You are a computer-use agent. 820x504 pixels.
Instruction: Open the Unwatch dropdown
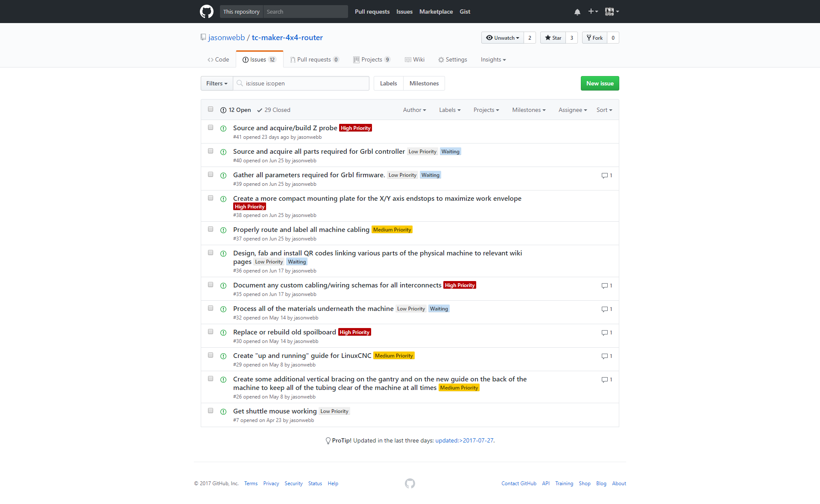(x=503, y=38)
